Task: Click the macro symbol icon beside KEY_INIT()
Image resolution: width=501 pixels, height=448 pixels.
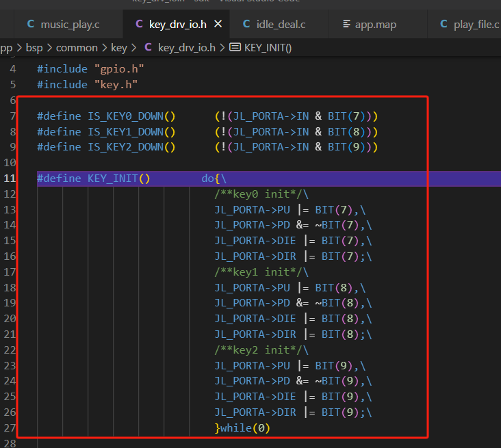Action: [x=235, y=48]
